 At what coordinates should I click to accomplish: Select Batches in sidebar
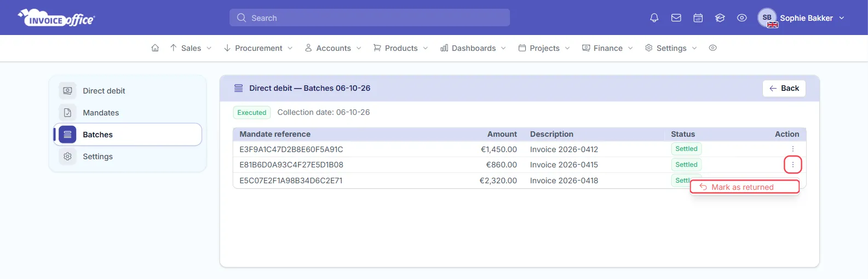(128, 135)
